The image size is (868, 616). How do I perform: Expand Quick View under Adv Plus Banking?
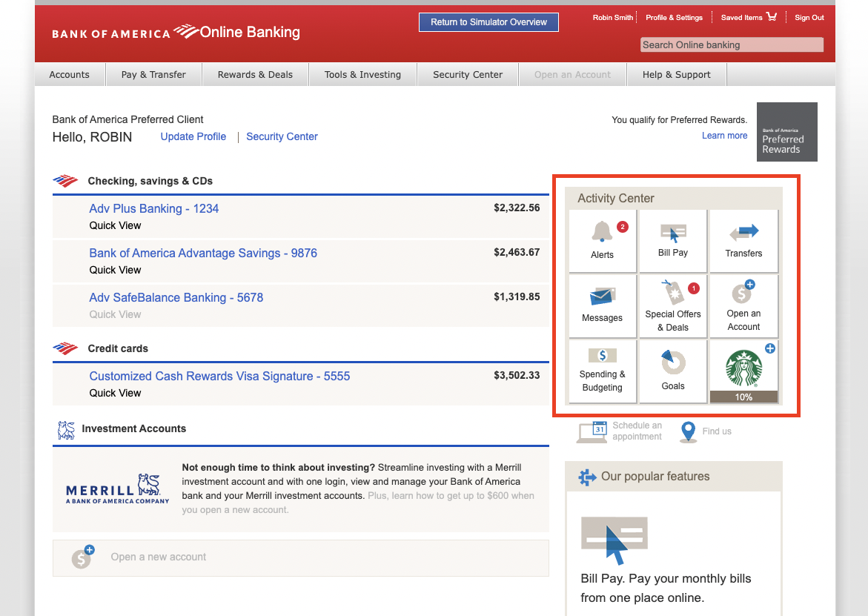[115, 226]
